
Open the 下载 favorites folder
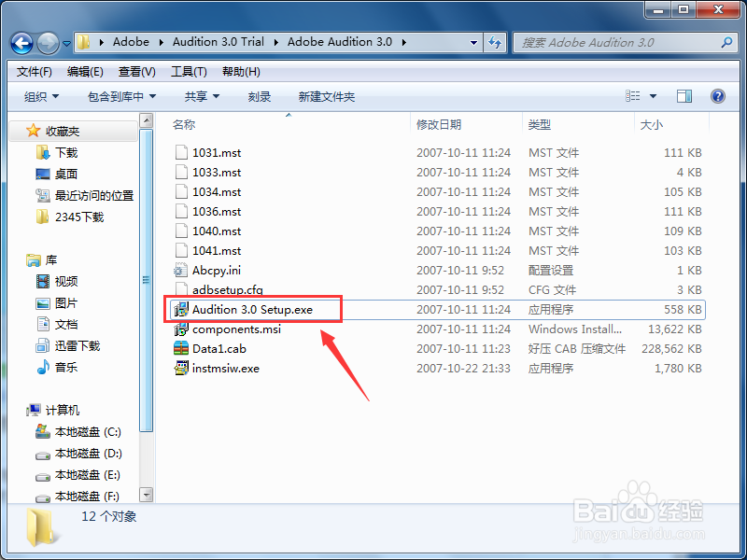(56, 152)
